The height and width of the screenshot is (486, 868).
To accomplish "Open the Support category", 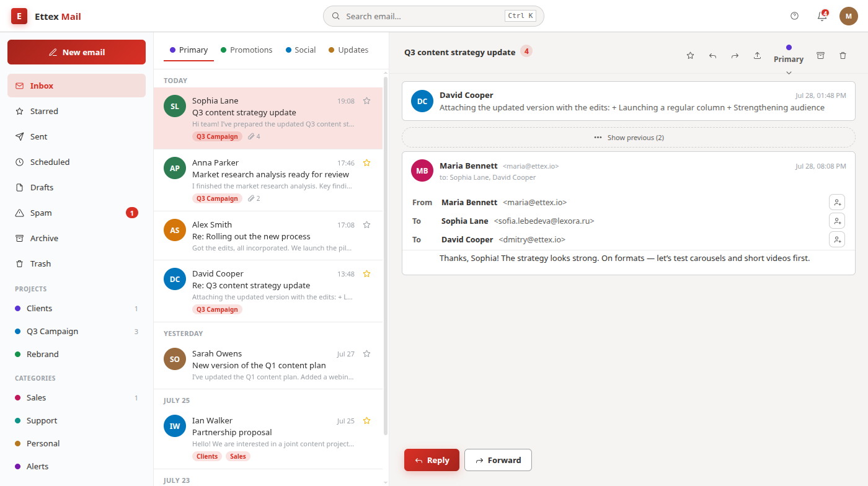I will coord(76,420).
